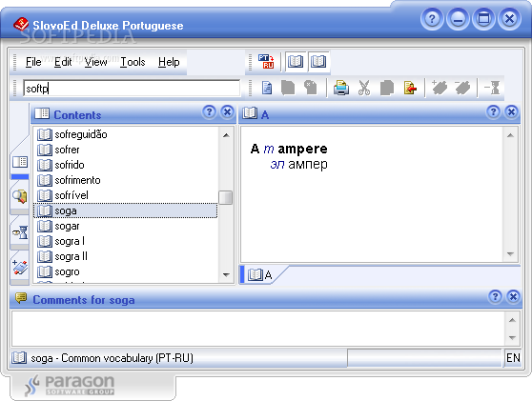Image resolution: width=532 pixels, height=401 pixels.
Task: Click article pane scroll down arrow
Action: click(x=510, y=253)
